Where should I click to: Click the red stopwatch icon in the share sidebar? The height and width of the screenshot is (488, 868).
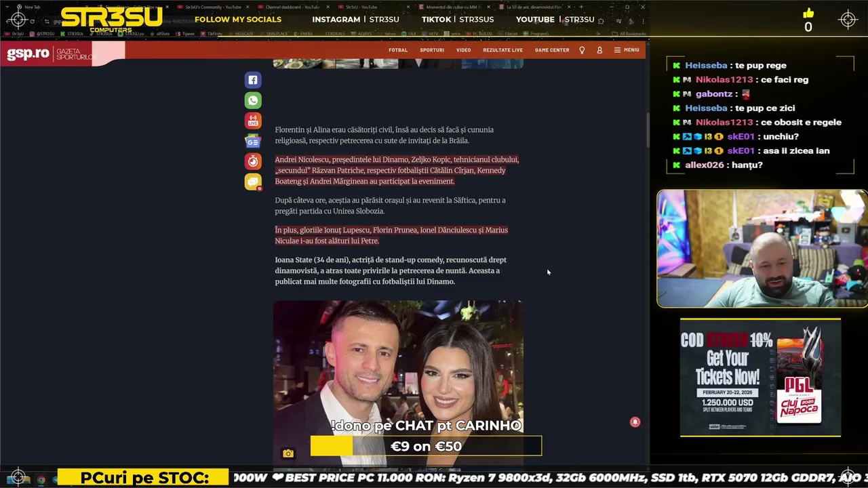click(253, 161)
